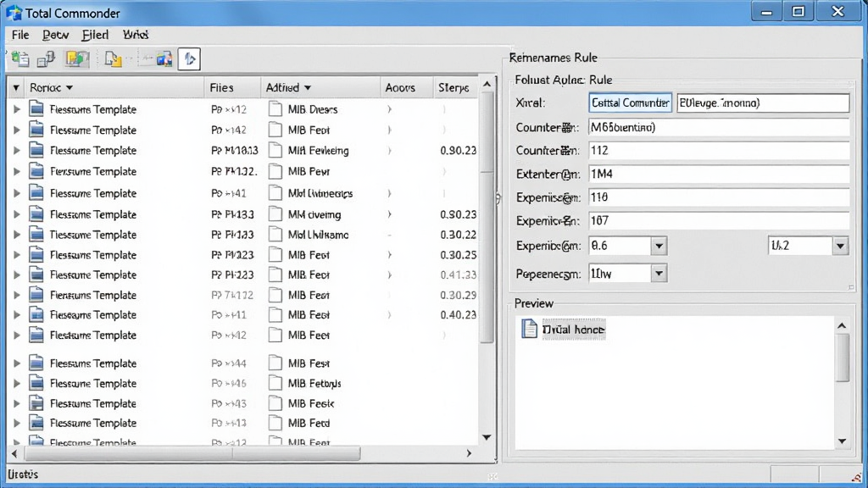868x488 pixels.
Task: Click the Total Commander title bar app icon
Action: 14,13
